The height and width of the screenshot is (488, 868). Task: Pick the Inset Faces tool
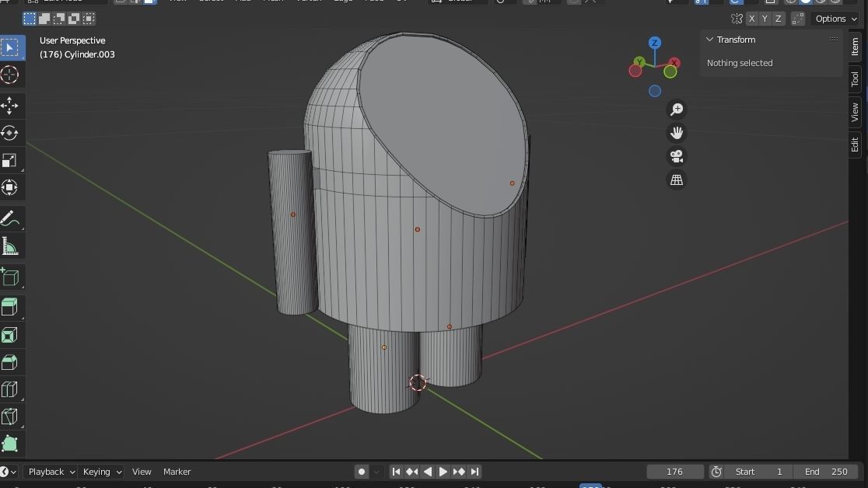point(9,335)
